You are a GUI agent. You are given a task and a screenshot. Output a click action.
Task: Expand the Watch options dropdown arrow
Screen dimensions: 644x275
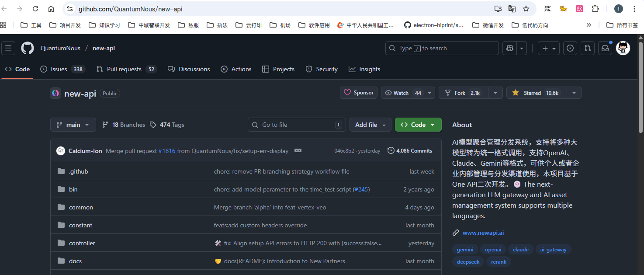pos(430,93)
